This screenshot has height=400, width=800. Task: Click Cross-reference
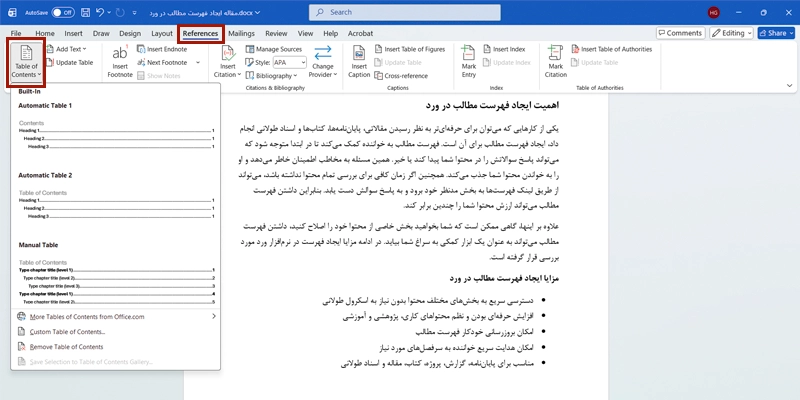point(401,76)
